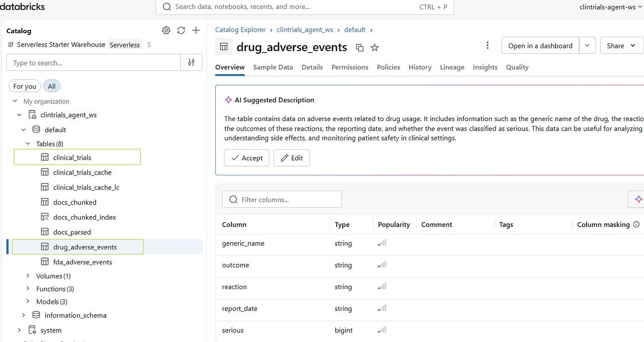The image size is (644, 342).
Task: Select the 'For you' filter pill
Action: click(x=25, y=86)
